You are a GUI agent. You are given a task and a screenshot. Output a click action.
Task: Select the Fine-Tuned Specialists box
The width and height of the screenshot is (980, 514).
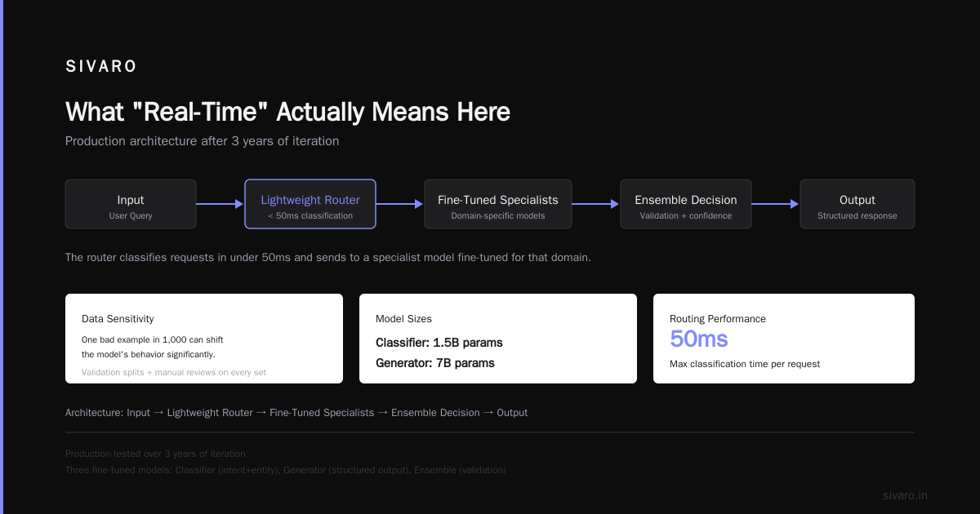pyautogui.click(x=498, y=204)
